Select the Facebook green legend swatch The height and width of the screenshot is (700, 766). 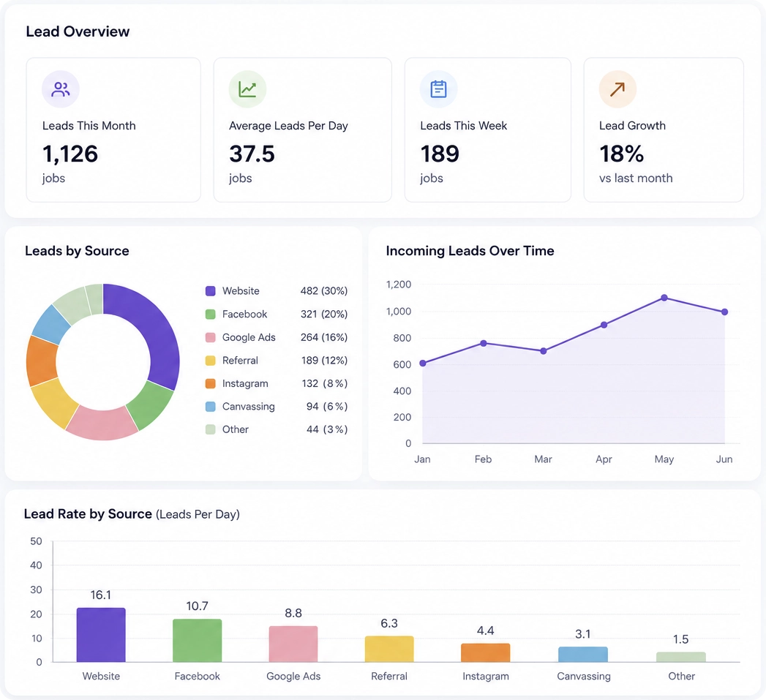(x=211, y=314)
